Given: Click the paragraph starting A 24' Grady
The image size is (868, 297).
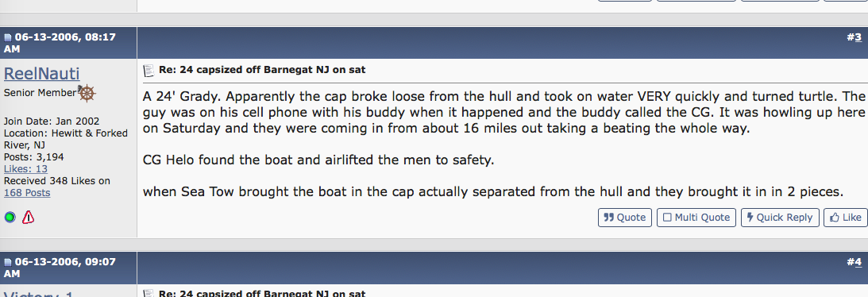Looking at the screenshot, I should (503, 112).
